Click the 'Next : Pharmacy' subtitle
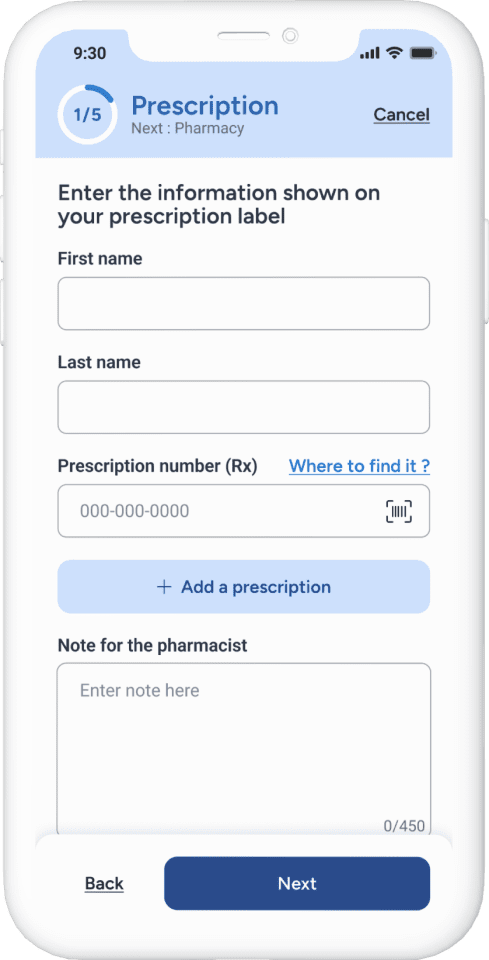Screen dimensions: 489x960 [188, 128]
